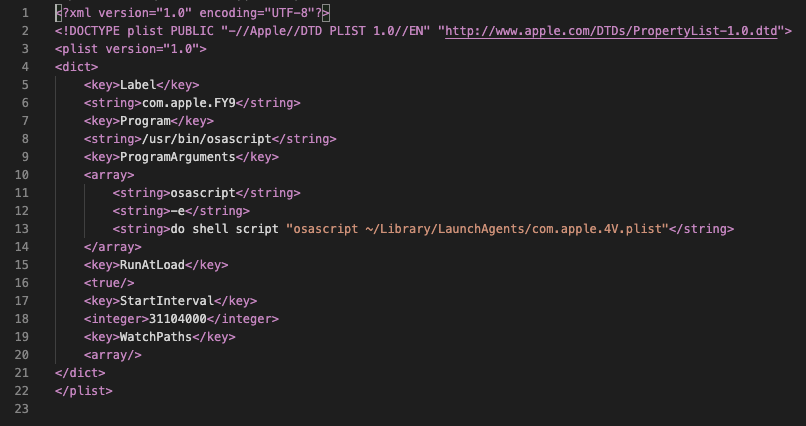Image resolution: width=806 pixels, height=426 pixels.
Task: Click the StartInterval key name
Action: (x=167, y=301)
